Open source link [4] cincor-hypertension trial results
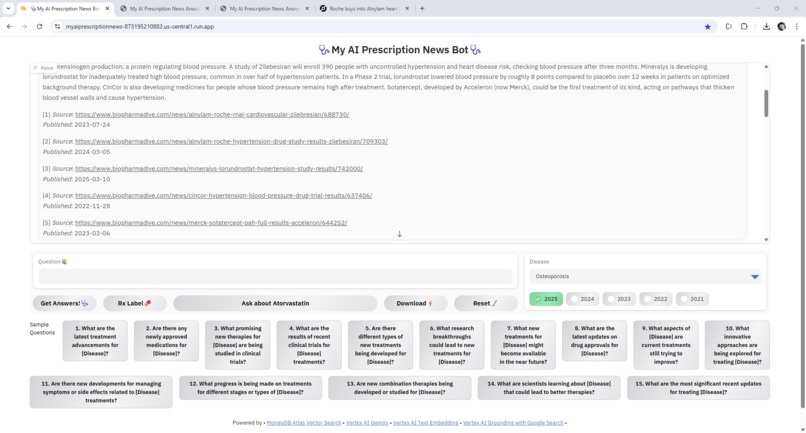The width and height of the screenshot is (806, 433). click(224, 195)
